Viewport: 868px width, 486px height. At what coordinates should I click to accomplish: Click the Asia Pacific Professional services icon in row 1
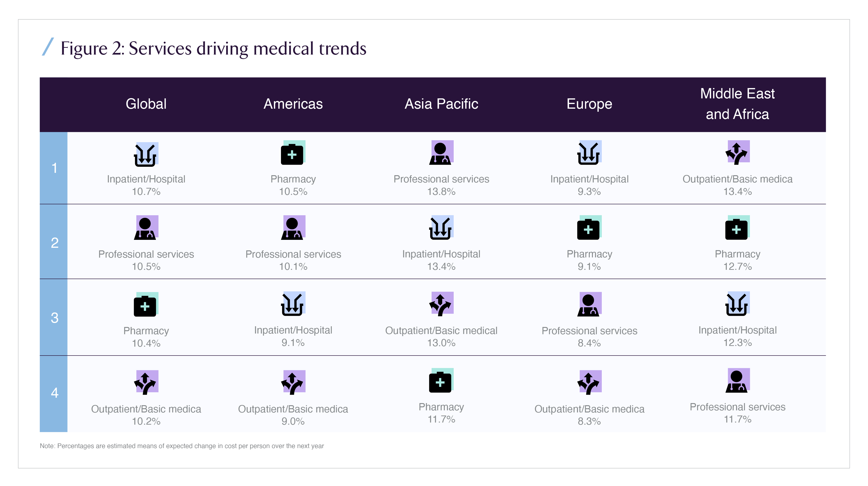441,152
